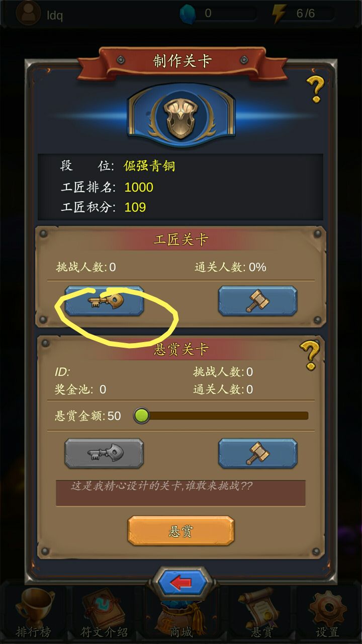This screenshot has width=362, height=644.
Task: Tap the hammer button under 工匠关卡
Action: [x=257, y=301]
